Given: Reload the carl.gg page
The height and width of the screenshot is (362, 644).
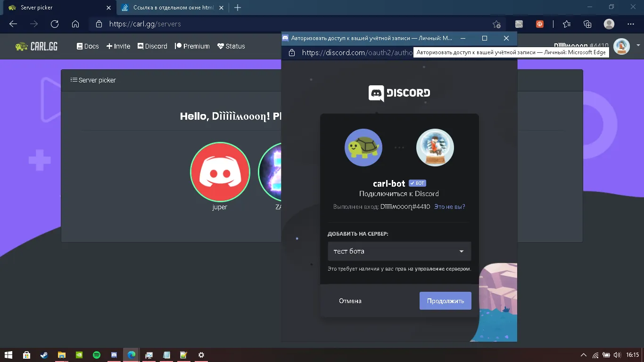Looking at the screenshot, I should click(55, 24).
